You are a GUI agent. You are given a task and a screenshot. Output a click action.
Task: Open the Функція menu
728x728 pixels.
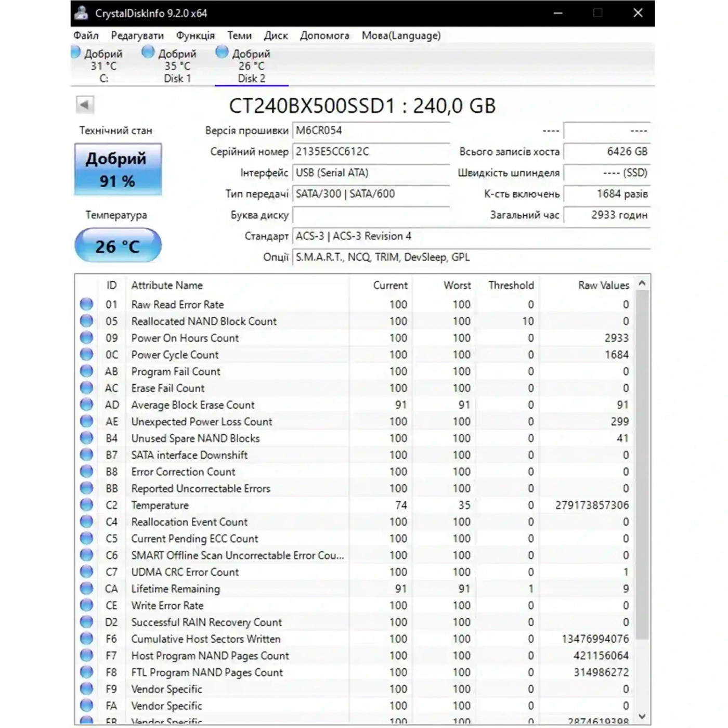[x=195, y=35]
